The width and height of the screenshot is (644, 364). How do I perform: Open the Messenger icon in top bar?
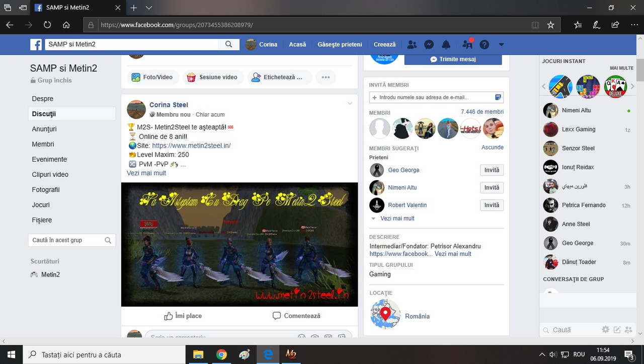[429, 44]
